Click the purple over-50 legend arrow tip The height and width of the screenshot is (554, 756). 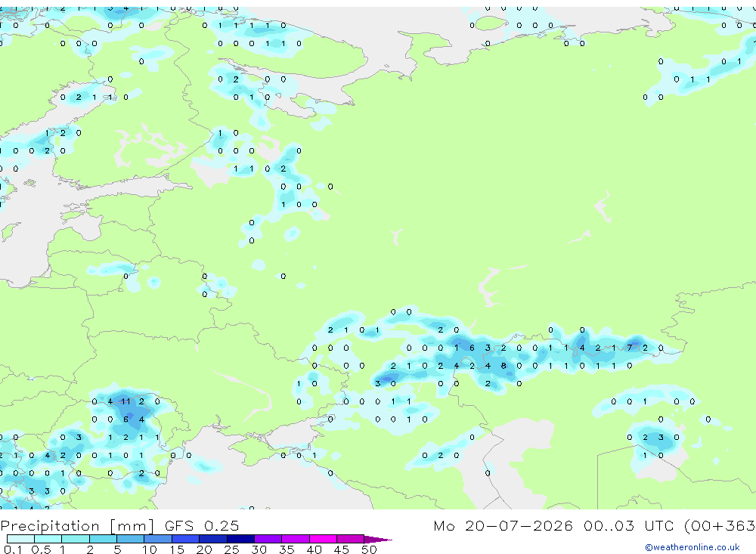377,540
